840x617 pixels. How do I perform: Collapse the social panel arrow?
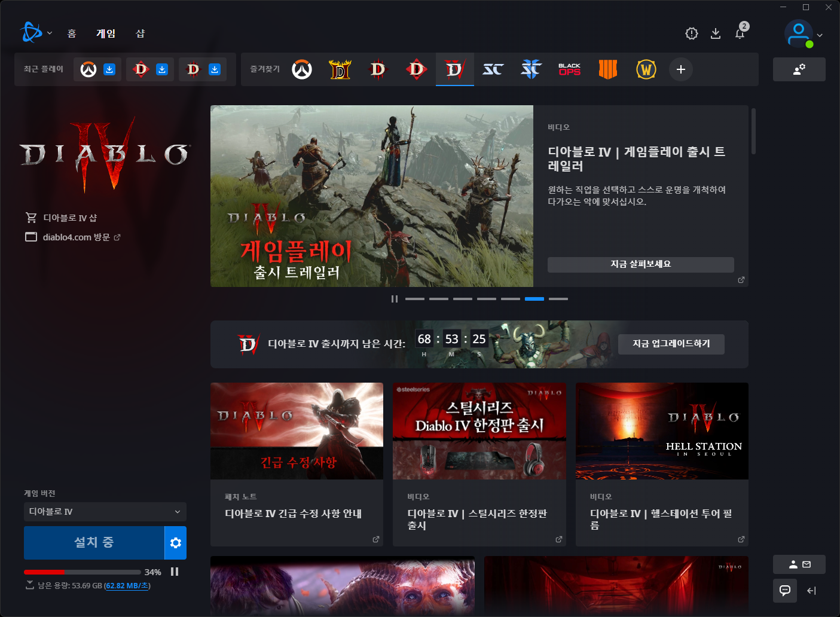click(811, 591)
